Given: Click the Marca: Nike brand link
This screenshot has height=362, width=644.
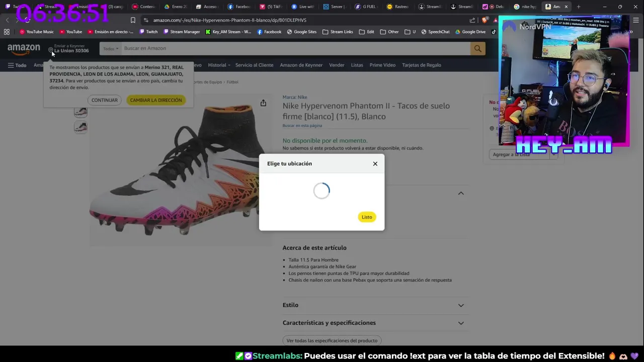Looking at the screenshot, I should (x=295, y=97).
